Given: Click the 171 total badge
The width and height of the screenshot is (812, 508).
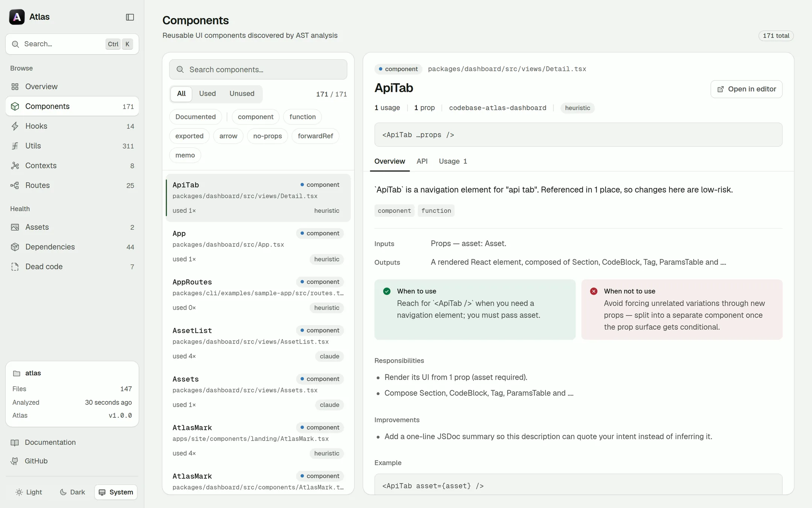Looking at the screenshot, I should (x=776, y=36).
